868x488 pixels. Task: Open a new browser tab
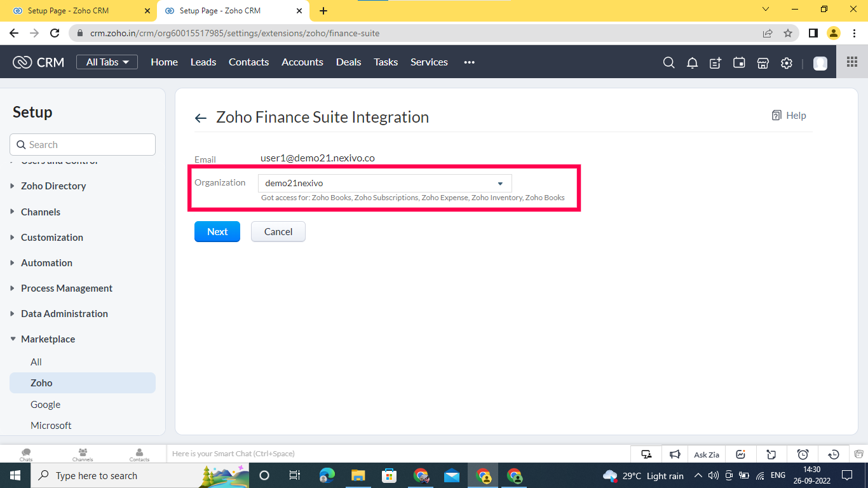323,11
